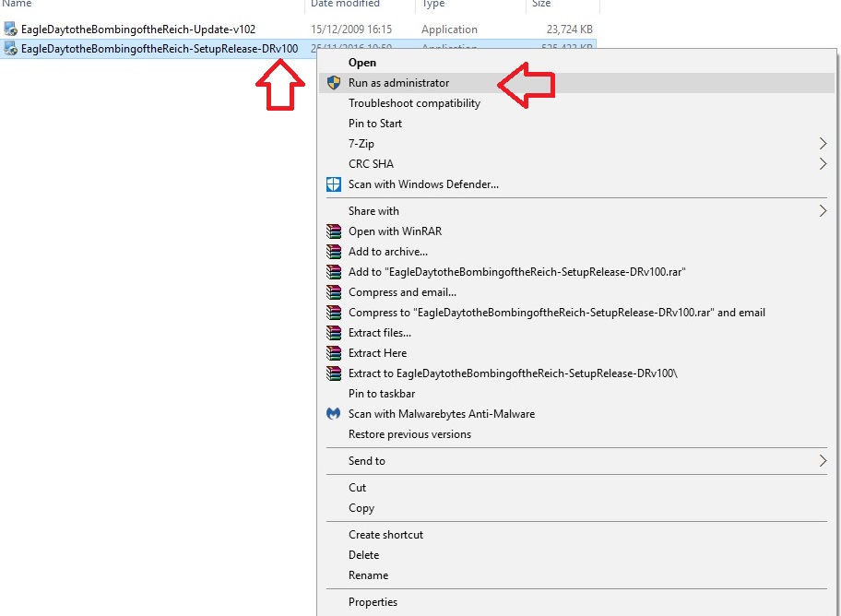Select Pin to taskbar
This screenshot has height=616, width=841.
point(576,394)
